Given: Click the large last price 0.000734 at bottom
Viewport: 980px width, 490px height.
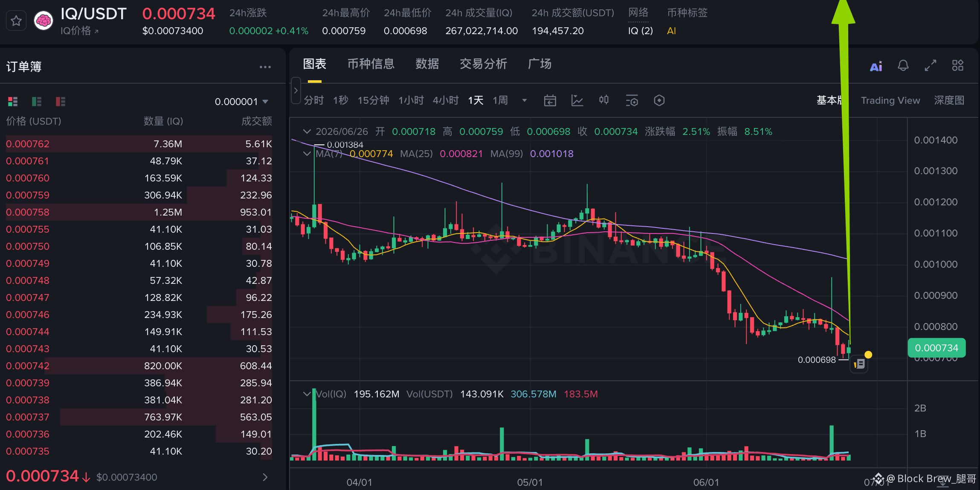Looking at the screenshot, I should [x=43, y=476].
